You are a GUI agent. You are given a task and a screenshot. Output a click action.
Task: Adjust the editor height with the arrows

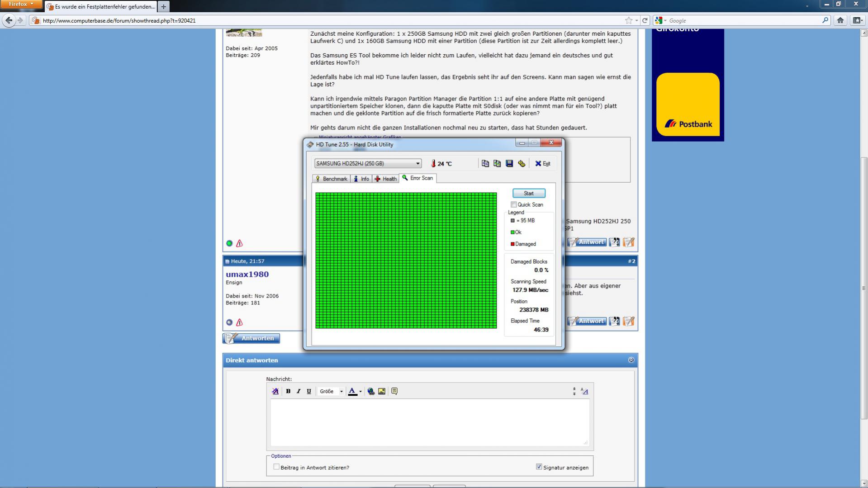574,392
